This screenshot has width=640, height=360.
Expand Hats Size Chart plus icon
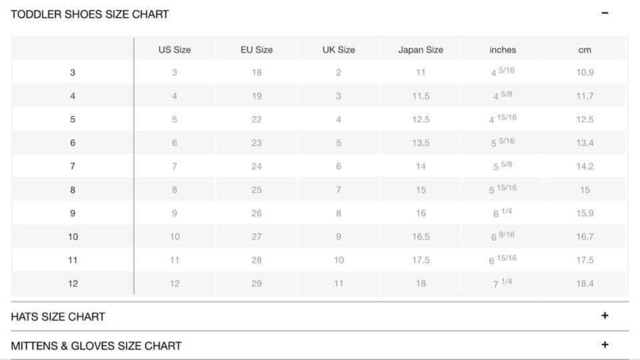pyautogui.click(x=605, y=316)
